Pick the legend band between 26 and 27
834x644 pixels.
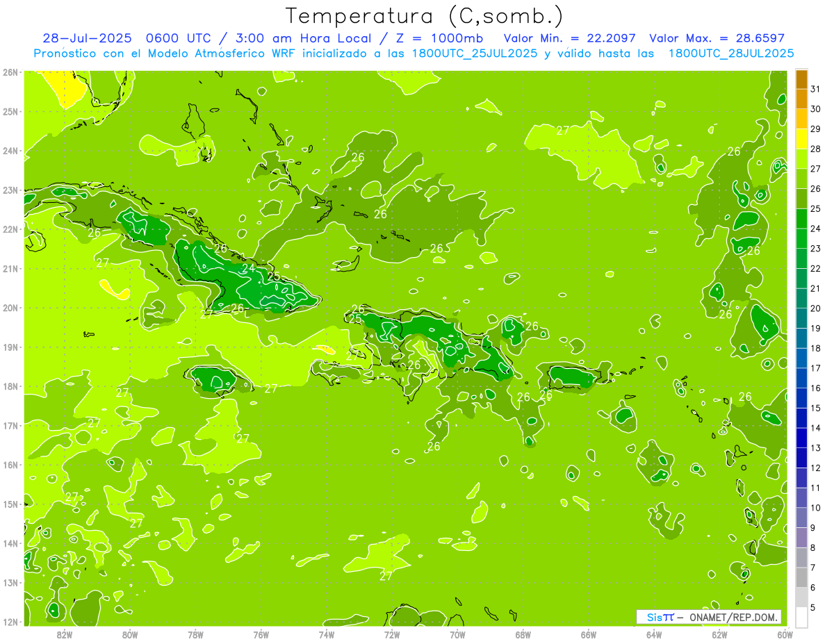coord(801,179)
